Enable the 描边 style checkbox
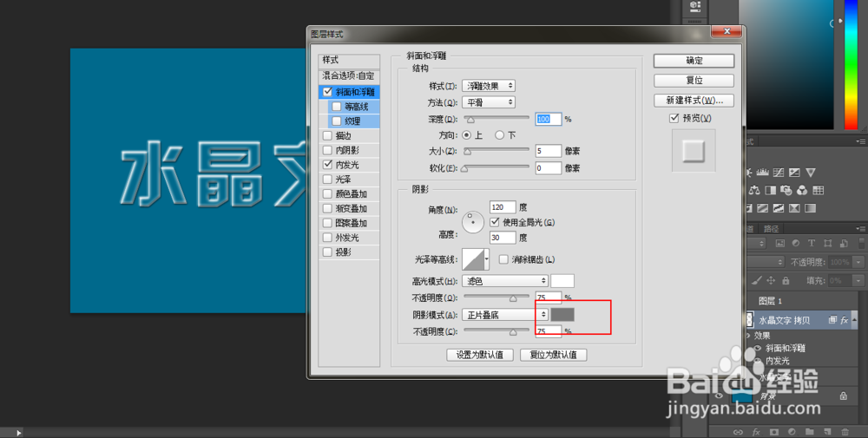Viewport: 868px width, 438px height. tap(328, 135)
